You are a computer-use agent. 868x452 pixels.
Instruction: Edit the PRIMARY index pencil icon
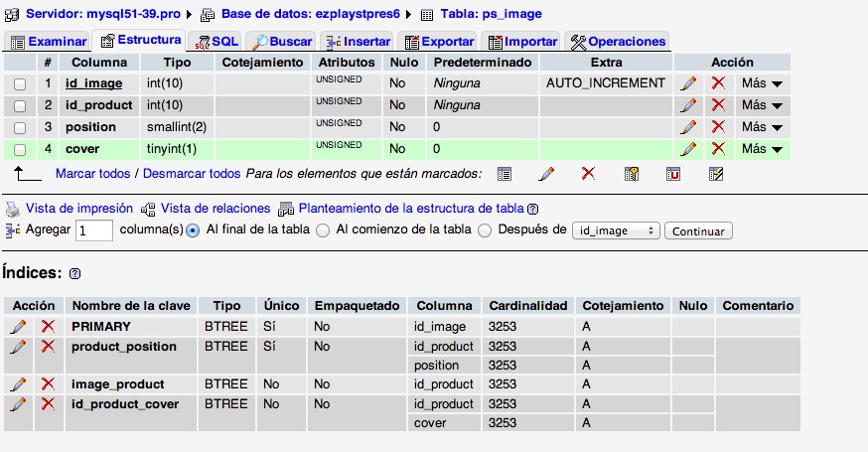18,327
